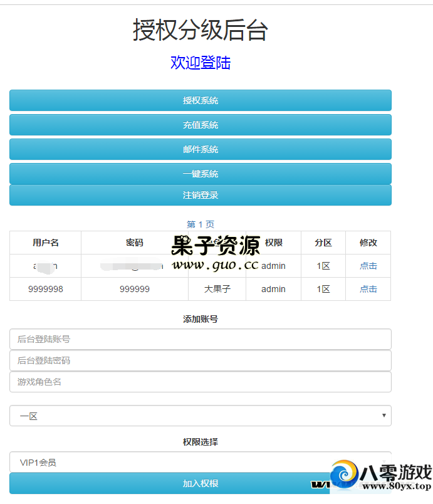The image size is (433, 504).
Task: Click the 密码 column header
Action: tap(135, 243)
